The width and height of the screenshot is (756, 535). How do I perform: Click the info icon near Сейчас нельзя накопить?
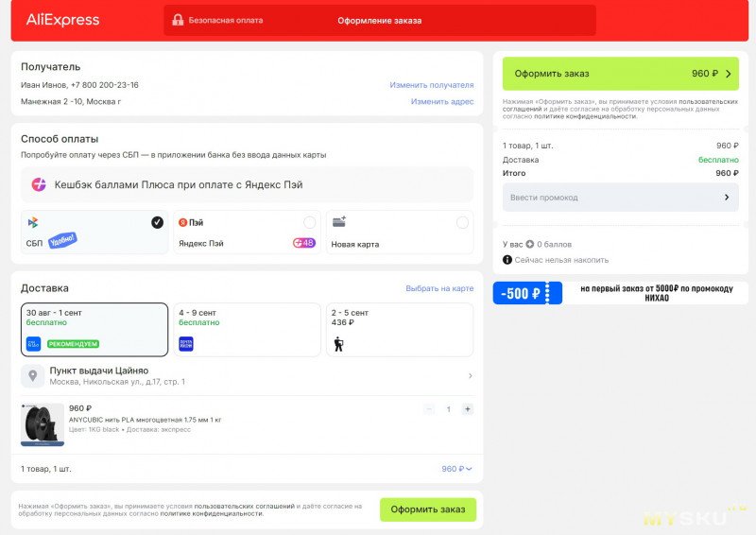pos(507,260)
